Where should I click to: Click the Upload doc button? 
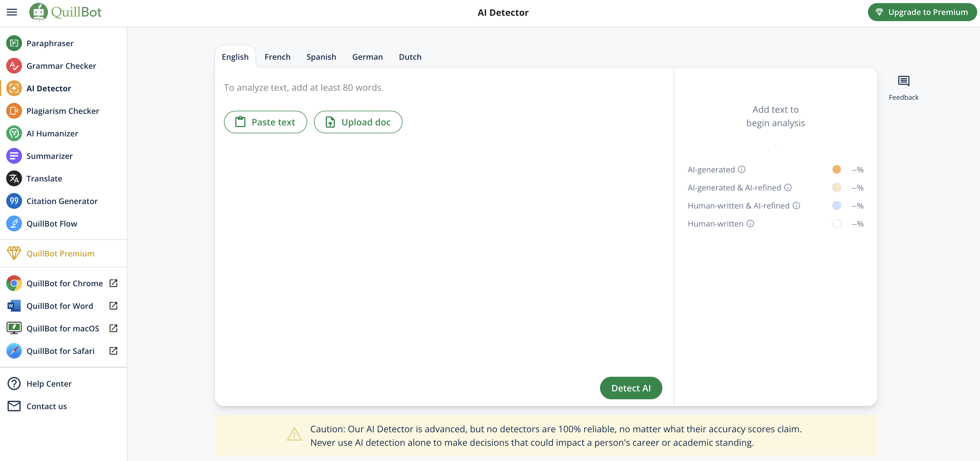[x=358, y=122]
